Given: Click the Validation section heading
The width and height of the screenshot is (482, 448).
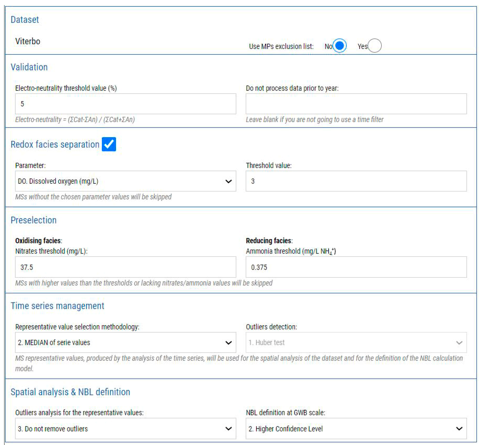Looking at the screenshot, I should click(x=29, y=67).
